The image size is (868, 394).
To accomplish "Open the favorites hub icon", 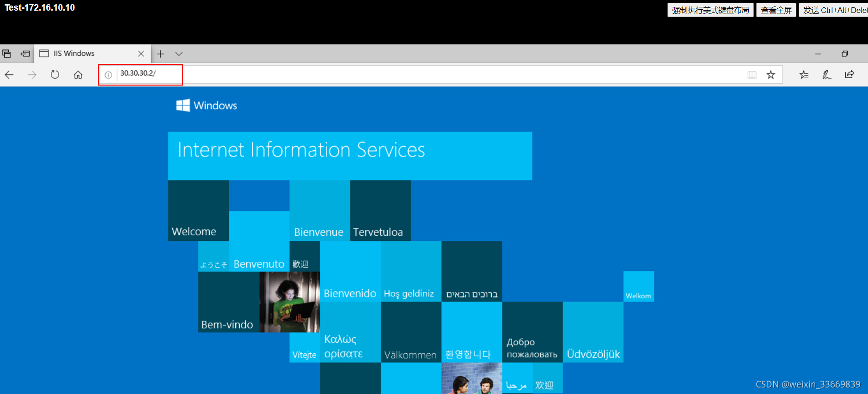I will click(x=804, y=75).
